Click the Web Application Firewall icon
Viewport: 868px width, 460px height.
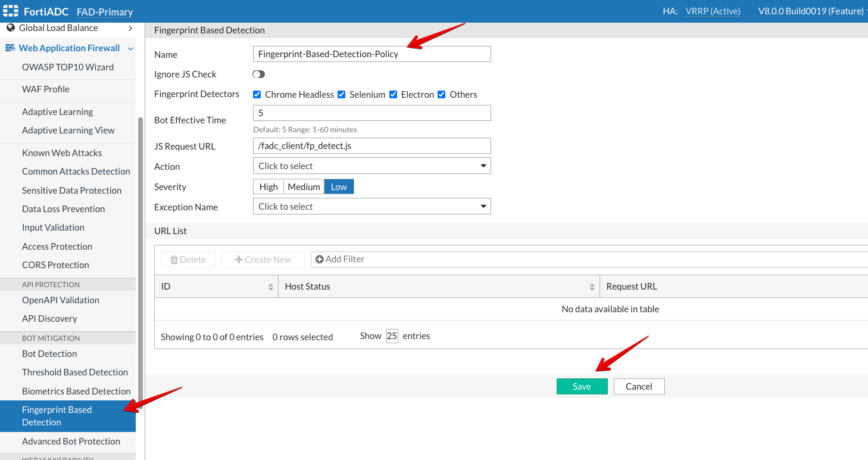[x=10, y=48]
